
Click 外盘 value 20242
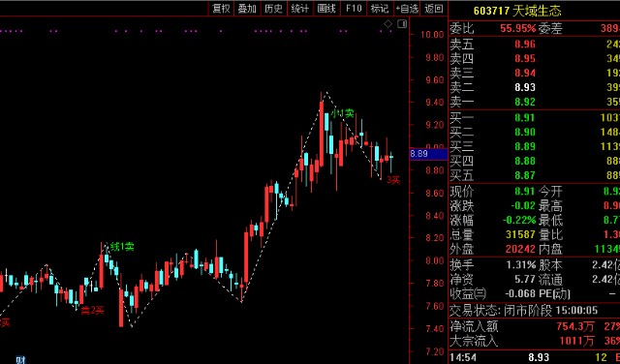click(521, 249)
